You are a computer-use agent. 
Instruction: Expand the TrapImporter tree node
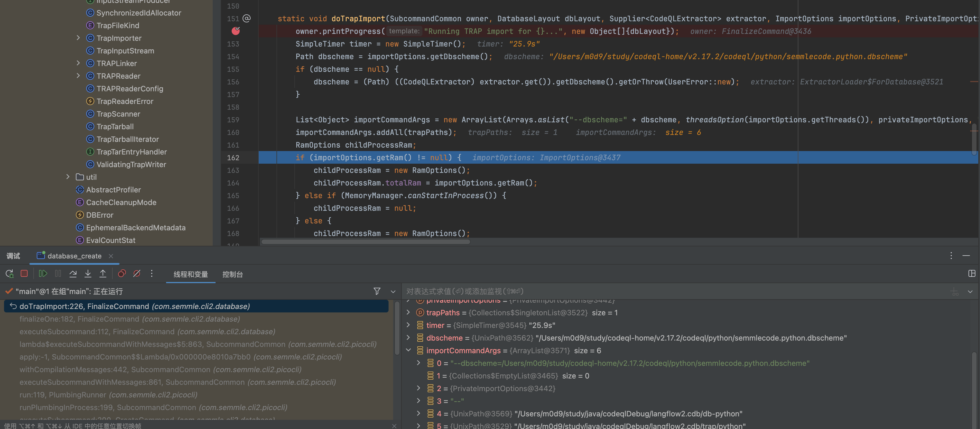78,38
